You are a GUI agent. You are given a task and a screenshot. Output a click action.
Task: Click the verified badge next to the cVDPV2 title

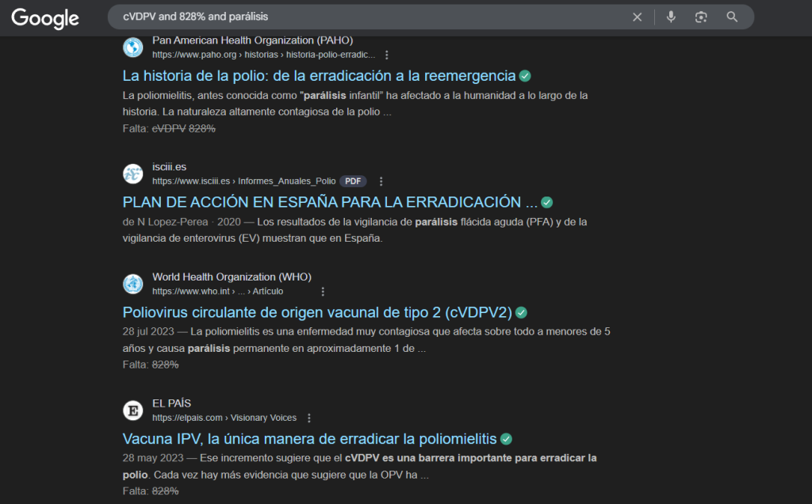[x=522, y=312]
